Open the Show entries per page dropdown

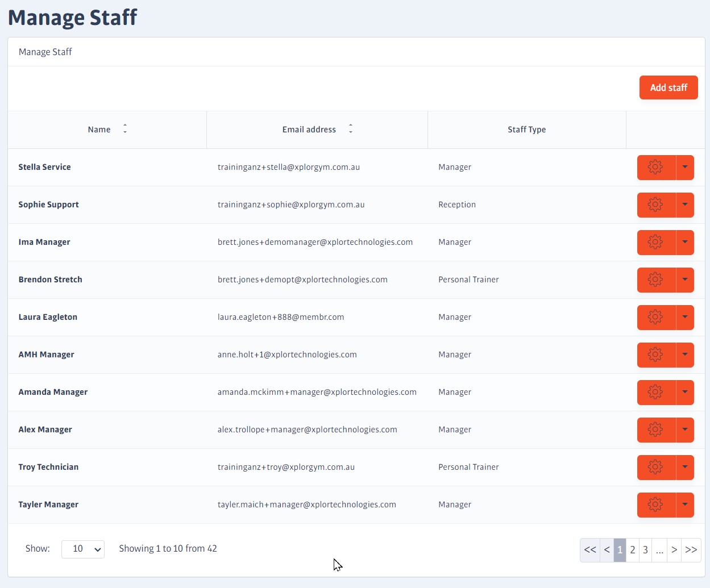click(83, 549)
